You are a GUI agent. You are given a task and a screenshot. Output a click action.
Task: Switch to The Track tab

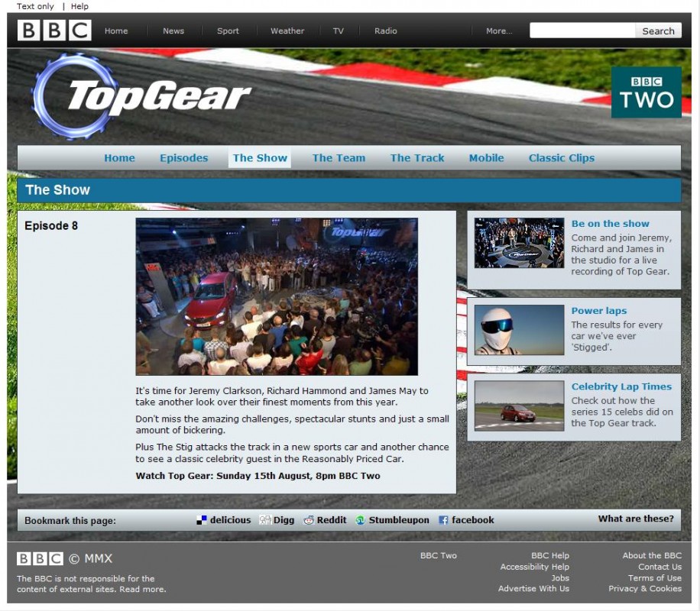click(x=417, y=157)
